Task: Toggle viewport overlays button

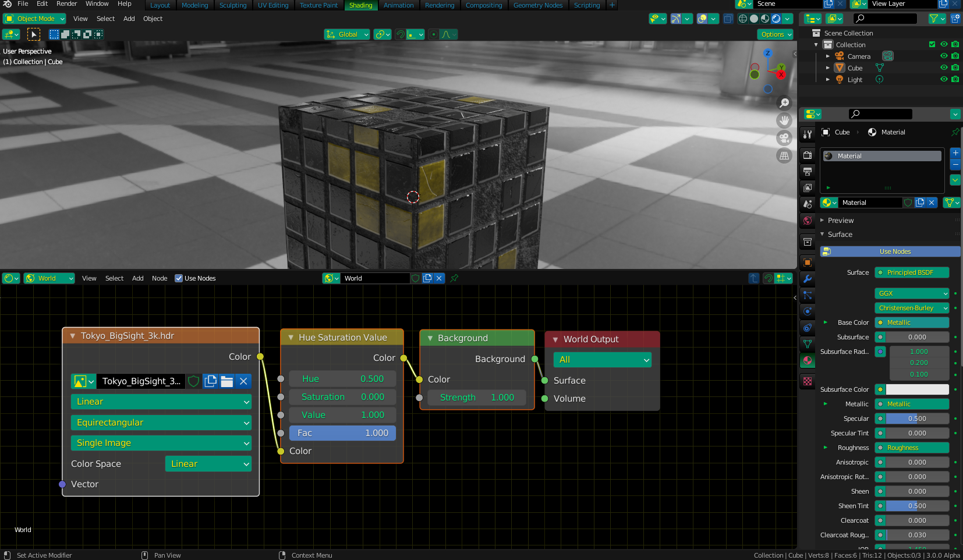Action: (x=703, y=19)
